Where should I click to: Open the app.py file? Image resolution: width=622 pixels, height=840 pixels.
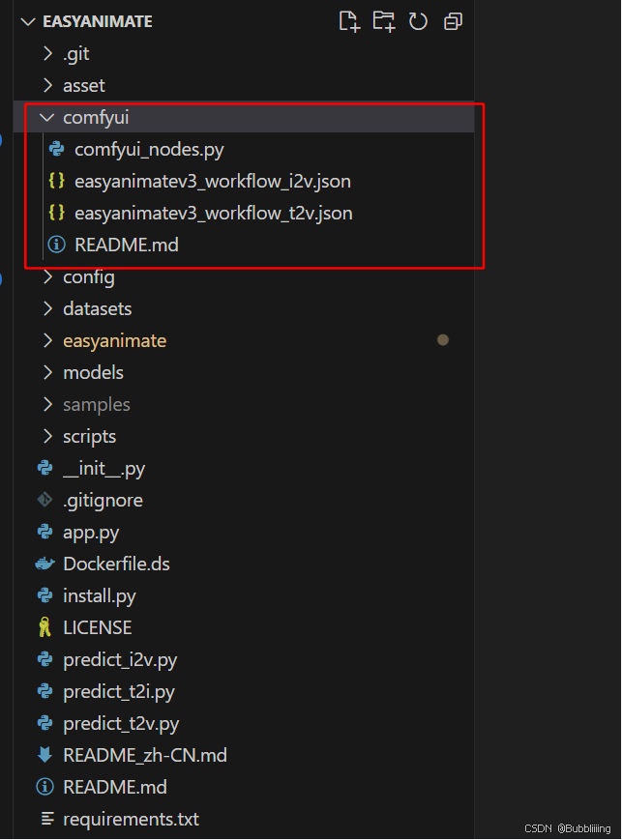(x=91, y=533)
